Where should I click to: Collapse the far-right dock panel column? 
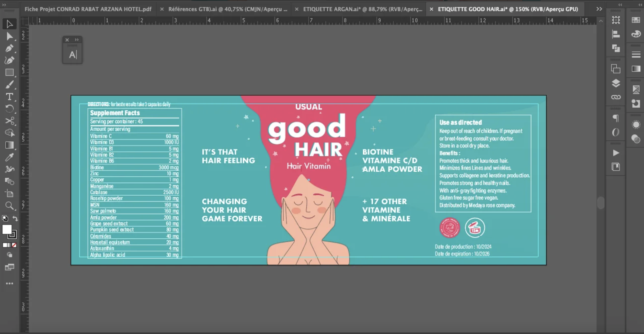click(640, 5)
